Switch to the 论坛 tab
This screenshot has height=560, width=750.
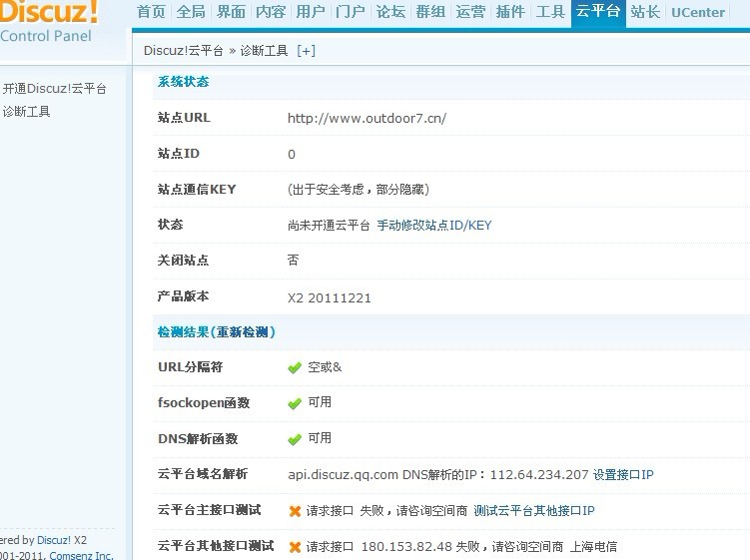[390, 11]
